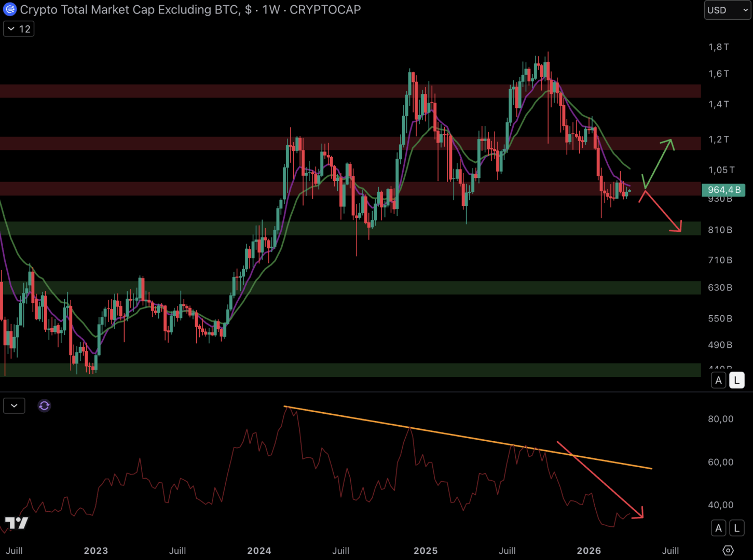Toggle log scale L in indicator pane
Screen dimensions: 753x560
pos(736,528)
